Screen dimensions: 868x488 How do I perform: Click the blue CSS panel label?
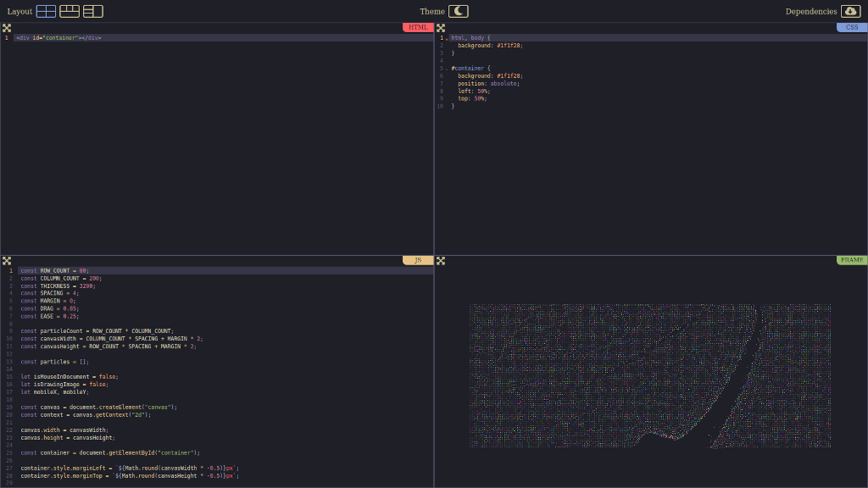coord(852,28)
